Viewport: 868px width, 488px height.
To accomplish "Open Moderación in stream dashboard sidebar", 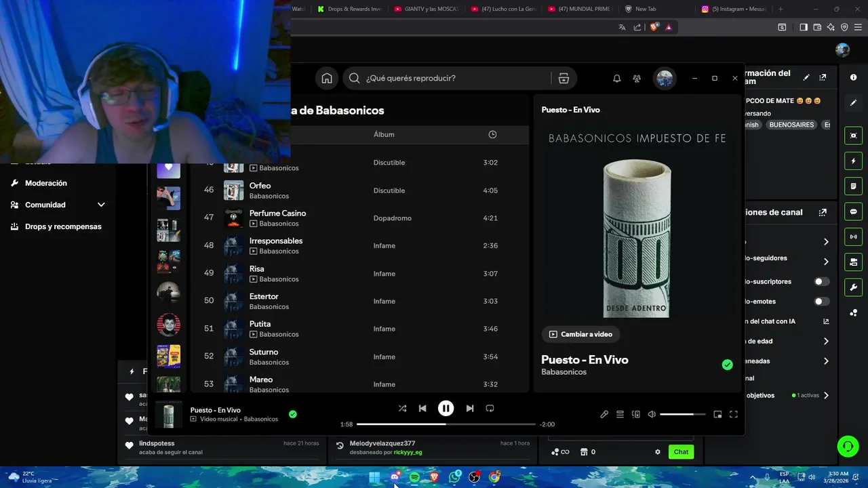I will (x=46, y=183).
